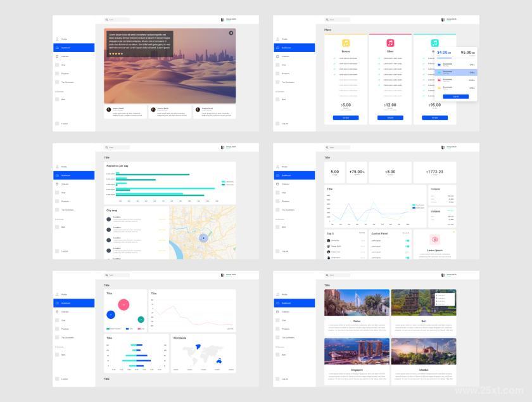This screenshot has height=402, width=532.
Task: Click search magnifier icon in desert photo screen
Action: [x=106, y=20]
